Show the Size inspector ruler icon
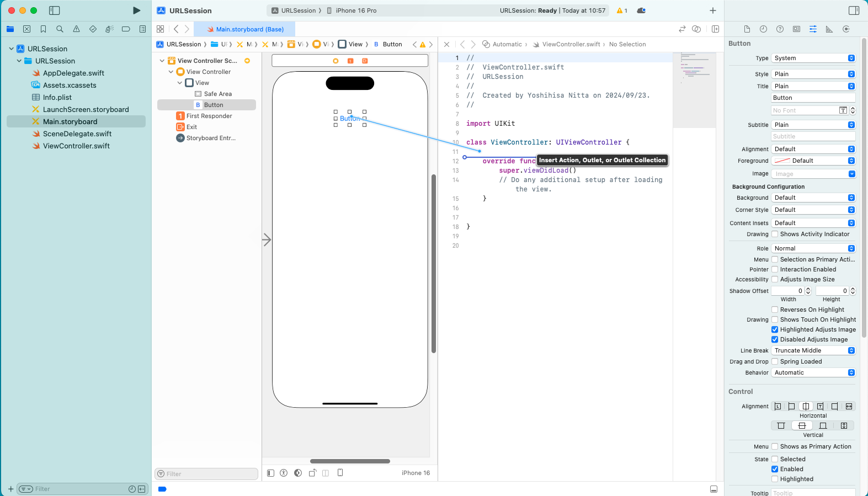Viewport: 868px width, 496px height. click(x=829, y=29)
